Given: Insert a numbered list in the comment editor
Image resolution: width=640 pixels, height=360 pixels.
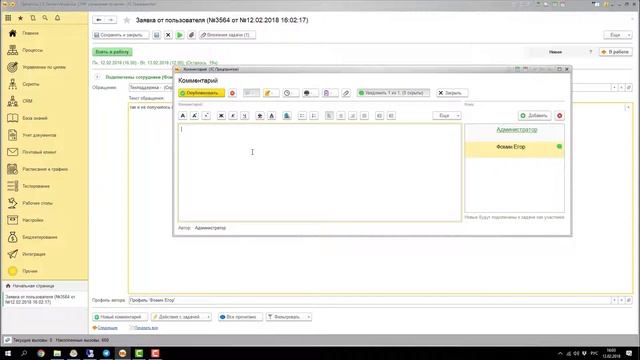Looking at the screenshot, I should coord(314,116).
